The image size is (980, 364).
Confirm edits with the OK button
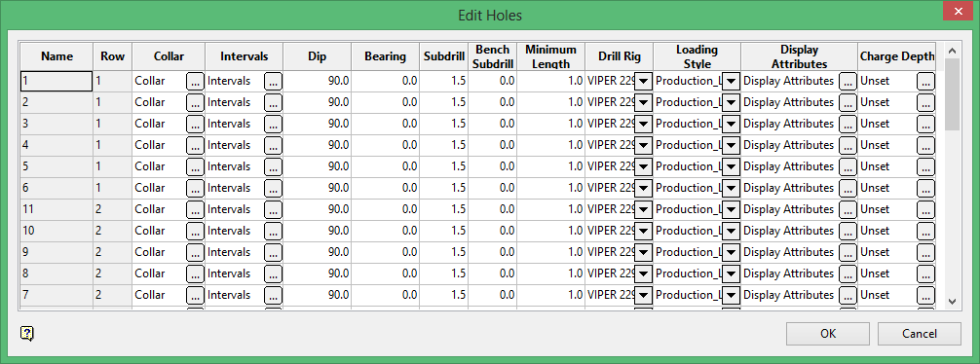[828, 334]
